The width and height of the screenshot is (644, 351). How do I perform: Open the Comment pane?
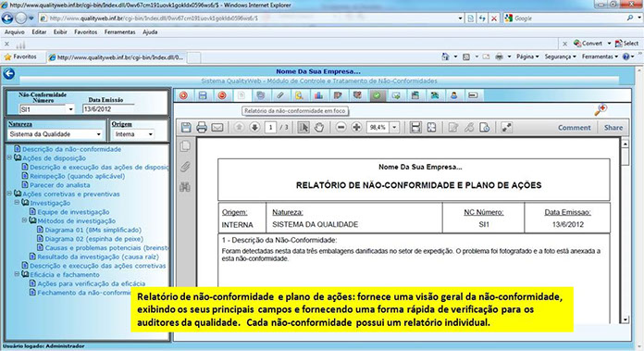(574, 128)
